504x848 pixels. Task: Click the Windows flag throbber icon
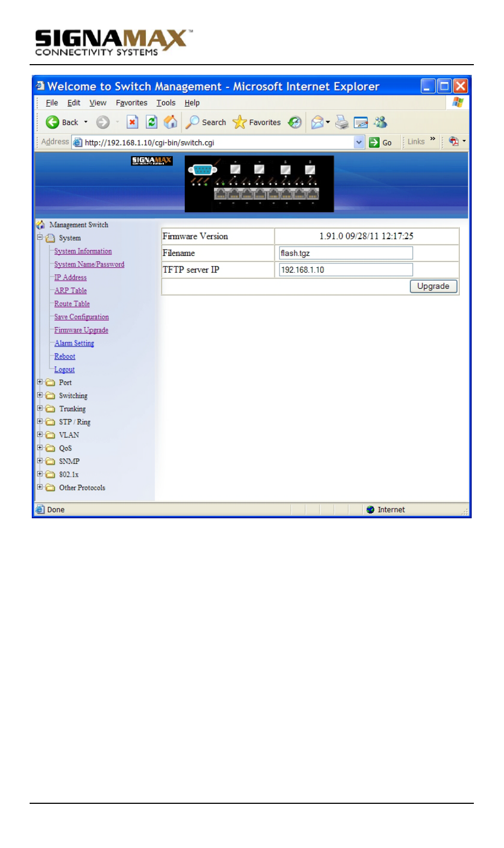(458, 102)
